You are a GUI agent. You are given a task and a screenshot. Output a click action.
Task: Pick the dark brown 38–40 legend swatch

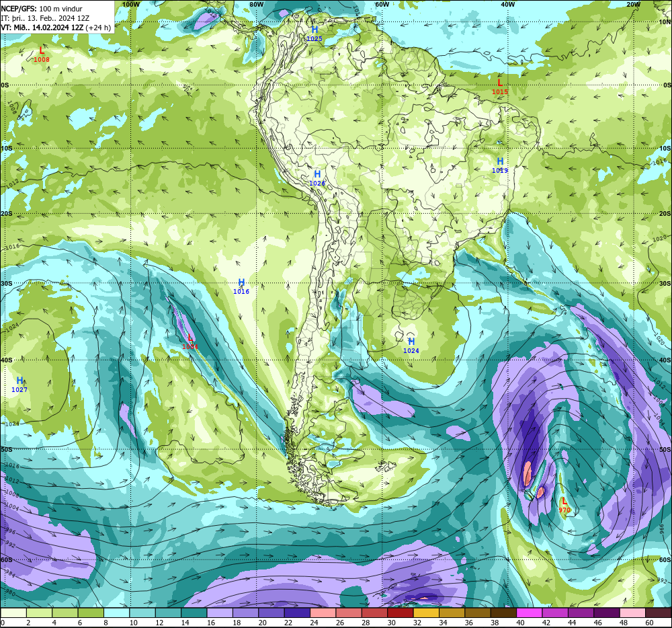[x=503, y=613]
